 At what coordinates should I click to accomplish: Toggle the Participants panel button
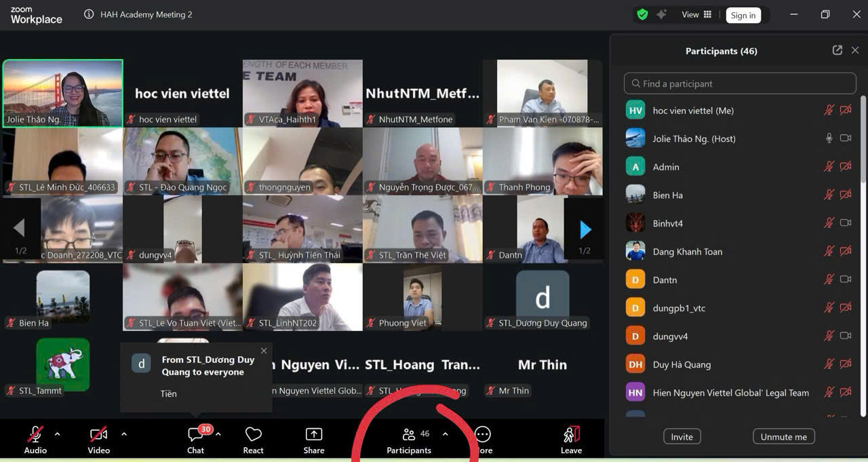[409, 439]
